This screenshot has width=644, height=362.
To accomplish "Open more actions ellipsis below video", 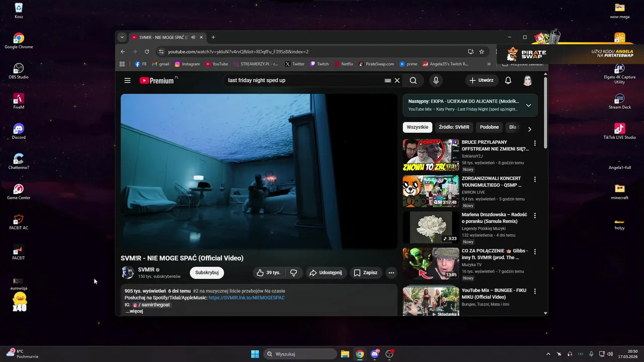I will tap(391, 273).
